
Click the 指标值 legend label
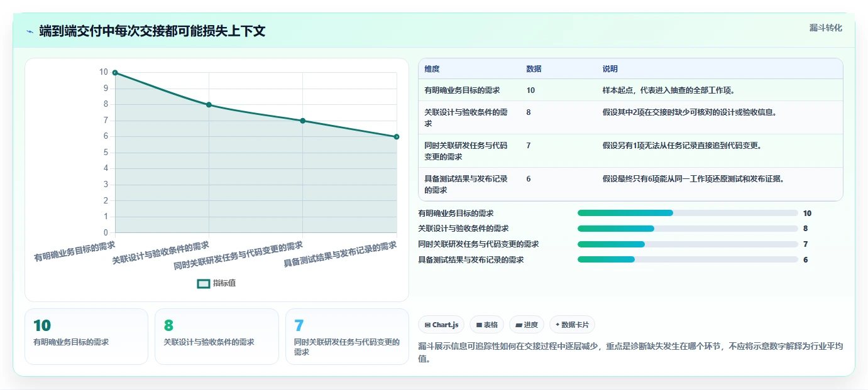coord(224,283)
